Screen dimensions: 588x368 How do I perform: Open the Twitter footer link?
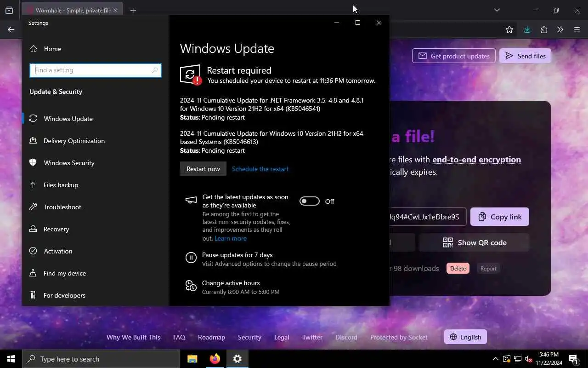312,337
